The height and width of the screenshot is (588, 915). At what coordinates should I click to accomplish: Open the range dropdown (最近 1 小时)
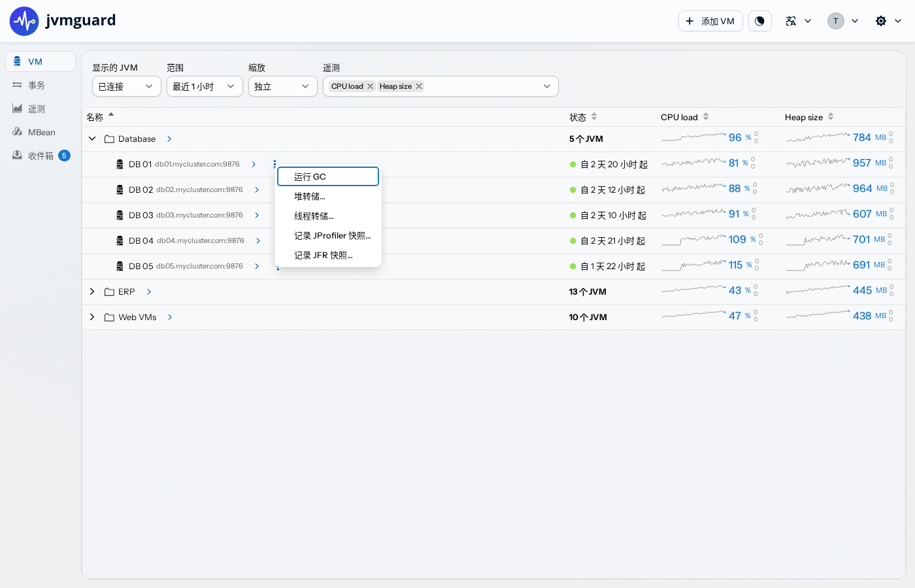(x=205, y=86)
